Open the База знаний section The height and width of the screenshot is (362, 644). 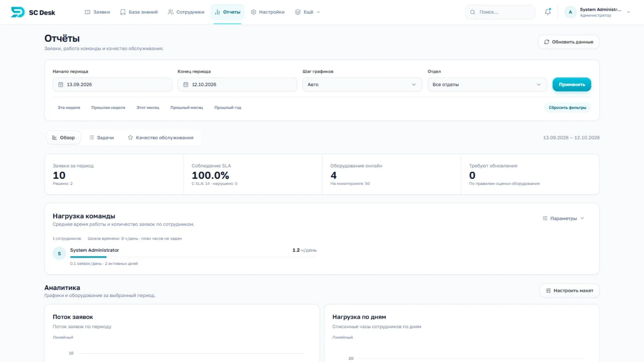[139, 12]
